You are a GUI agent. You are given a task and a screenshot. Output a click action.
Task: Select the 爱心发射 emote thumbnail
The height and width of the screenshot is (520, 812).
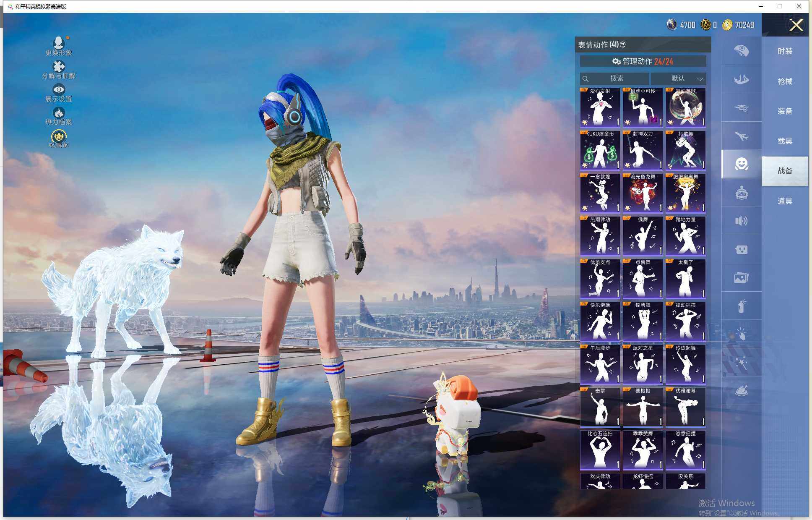point(600,107)
